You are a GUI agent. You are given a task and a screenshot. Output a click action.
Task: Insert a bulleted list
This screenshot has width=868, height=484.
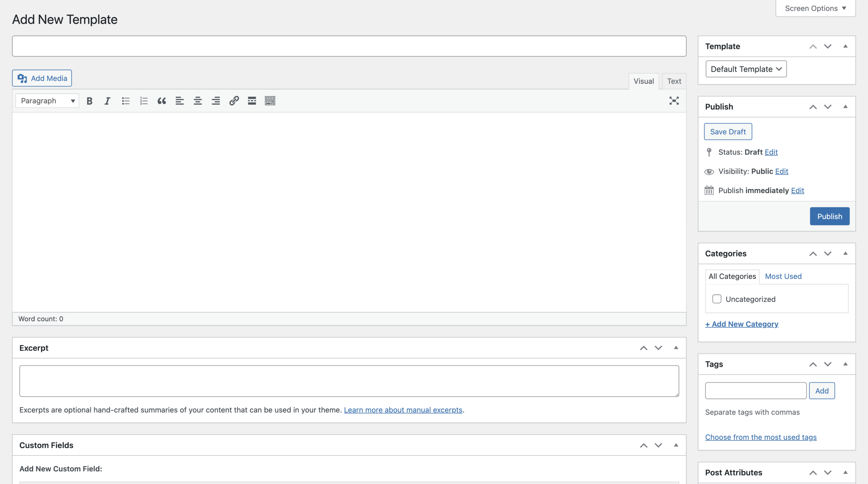pyautogui.click(x=126, y=101)
